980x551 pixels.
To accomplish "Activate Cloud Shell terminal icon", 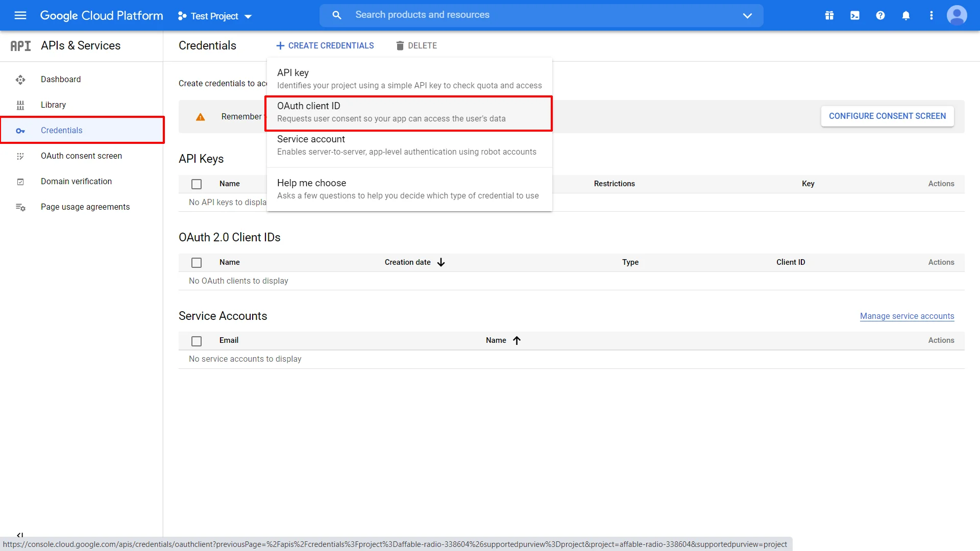I will 855,16.
